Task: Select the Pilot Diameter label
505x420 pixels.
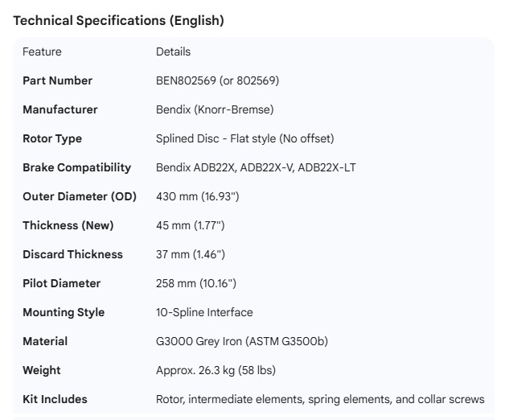Action: tap(62, 283)
